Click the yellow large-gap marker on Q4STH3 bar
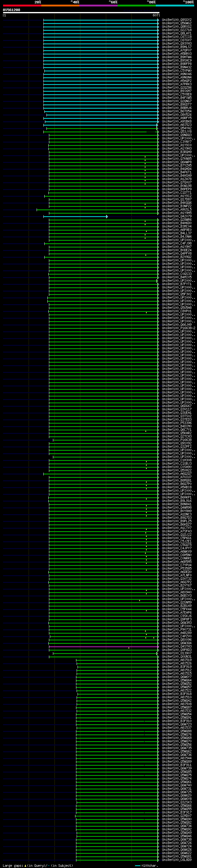Image resolution: width=197 pixels, height=868 pixels. tap(129, 648)
